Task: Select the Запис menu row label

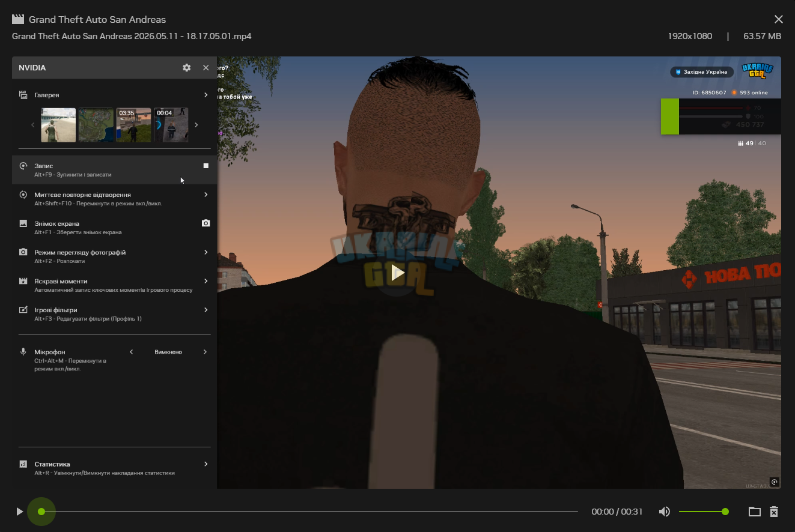Action: tap(44, 166)
